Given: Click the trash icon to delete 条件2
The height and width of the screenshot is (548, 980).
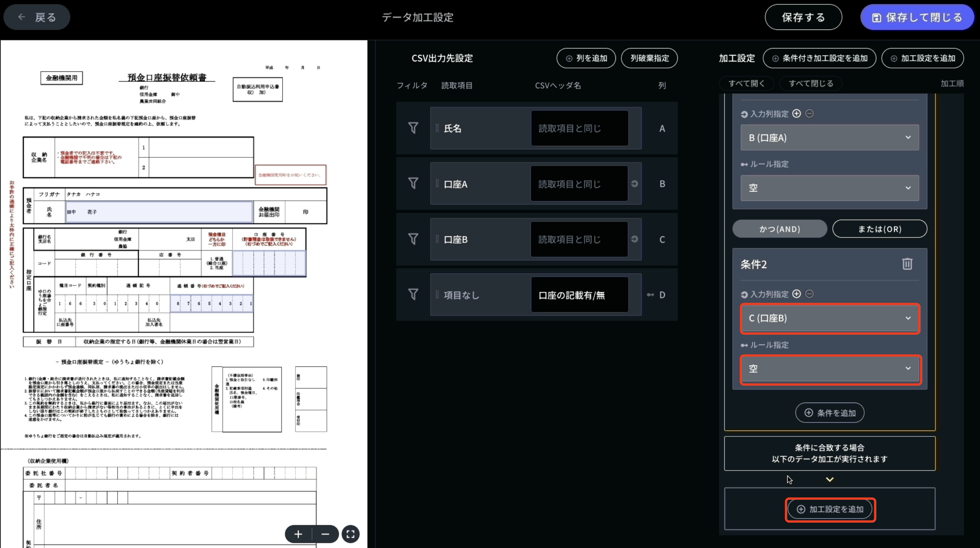Looking at the screenshot, I should [907, 264].
